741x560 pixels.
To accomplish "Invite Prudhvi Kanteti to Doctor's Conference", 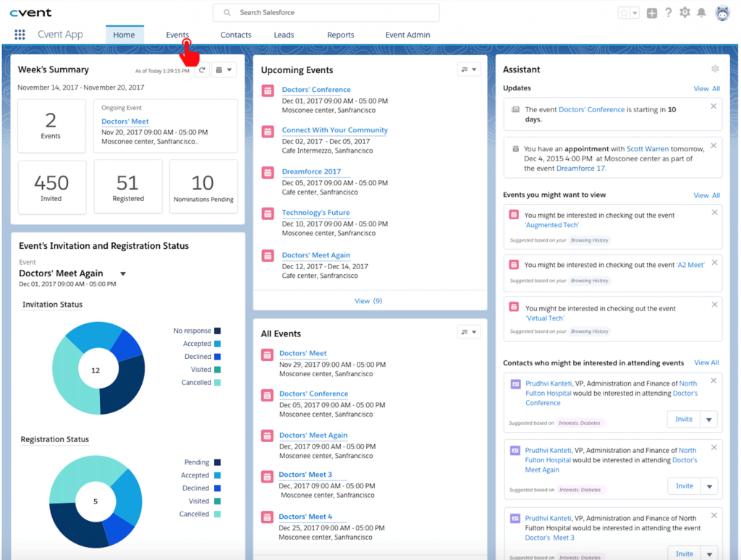I will [684, 420].
